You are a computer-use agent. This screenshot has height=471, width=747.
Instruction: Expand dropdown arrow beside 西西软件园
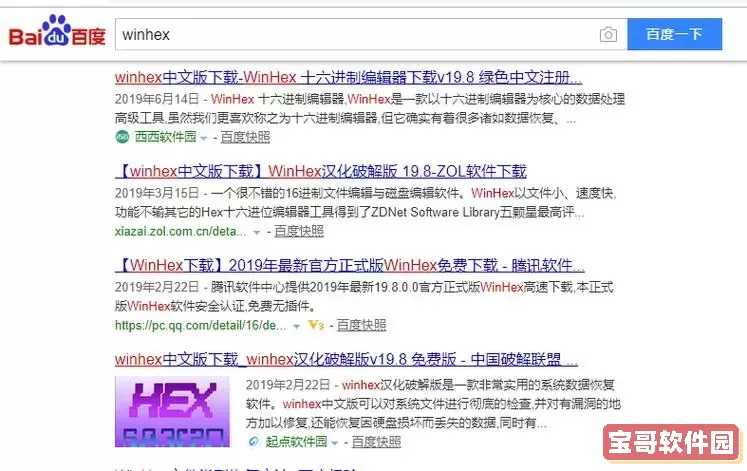click(204, 138)
